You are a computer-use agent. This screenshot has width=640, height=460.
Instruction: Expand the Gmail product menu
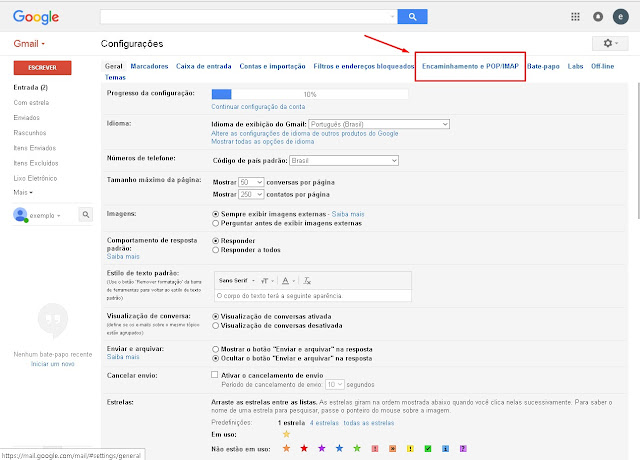click(29, 44)
